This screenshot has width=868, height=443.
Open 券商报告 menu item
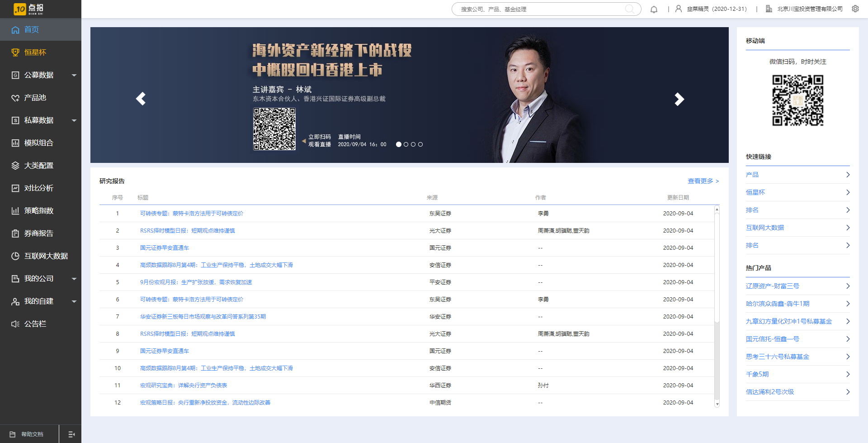(41, 233)
